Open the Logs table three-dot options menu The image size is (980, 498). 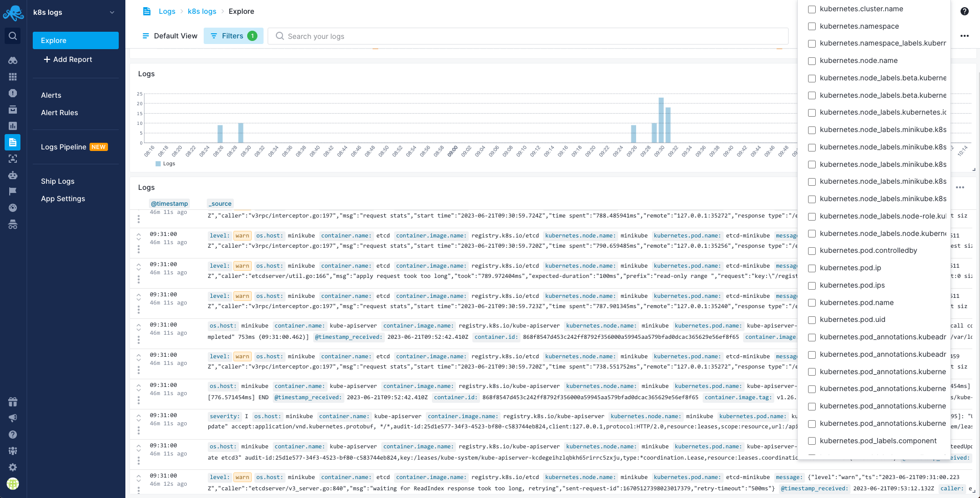(x=960, y=187)
